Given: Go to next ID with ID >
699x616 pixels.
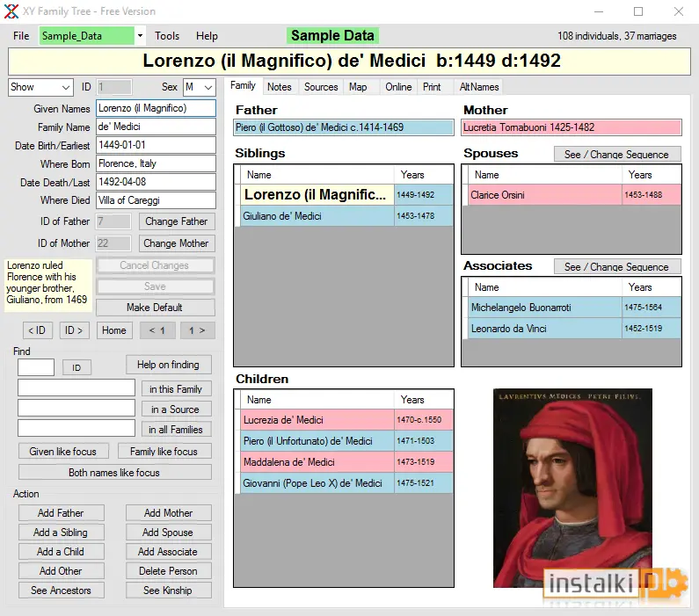Looking at the screenshot, I should [x=74, y=330].
